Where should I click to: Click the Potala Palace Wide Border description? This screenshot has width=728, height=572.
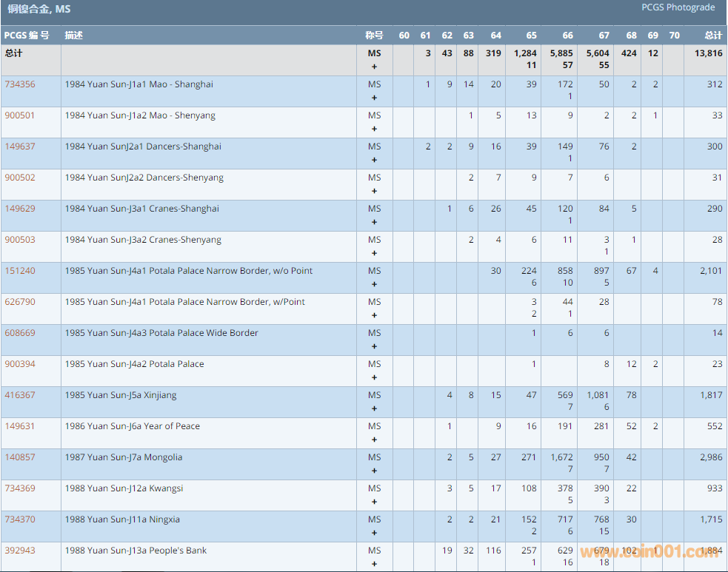point(161,333)
